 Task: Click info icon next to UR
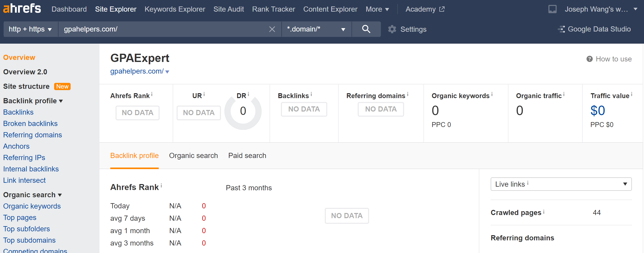pyautogui.click(x=204, y=94)
